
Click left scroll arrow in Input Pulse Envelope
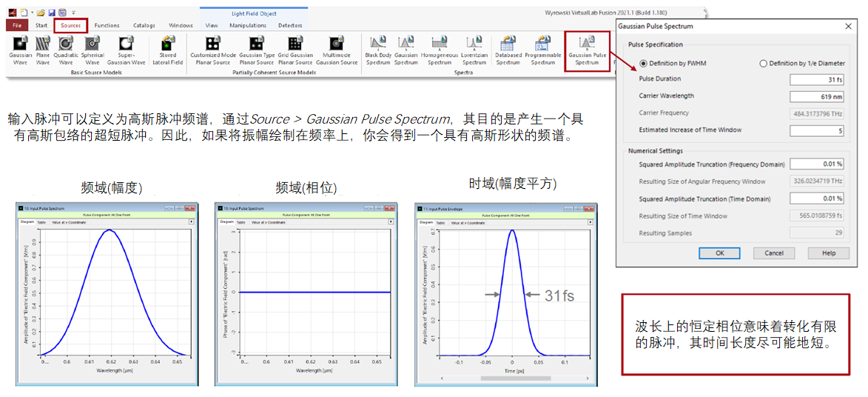[441, 378]
